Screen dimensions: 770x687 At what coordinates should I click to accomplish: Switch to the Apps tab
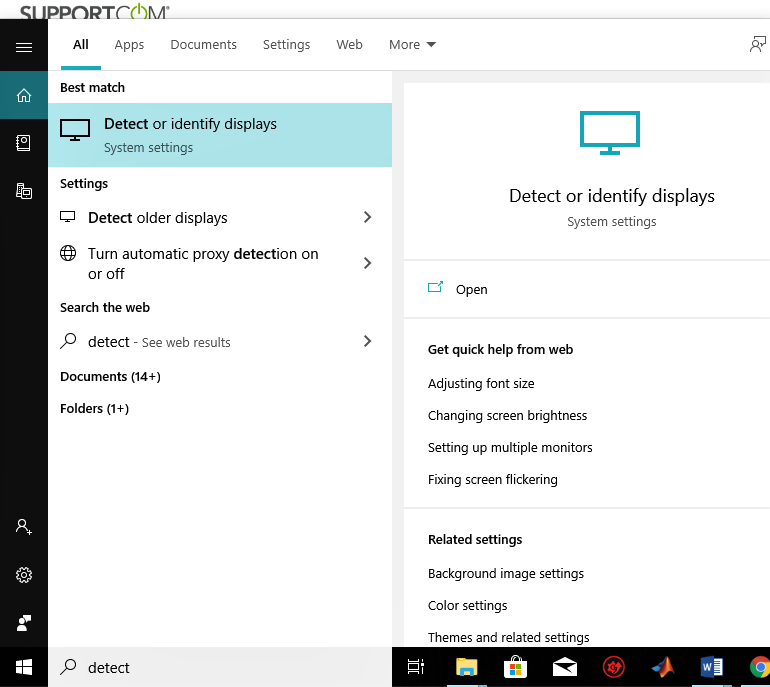click(129, 45)
